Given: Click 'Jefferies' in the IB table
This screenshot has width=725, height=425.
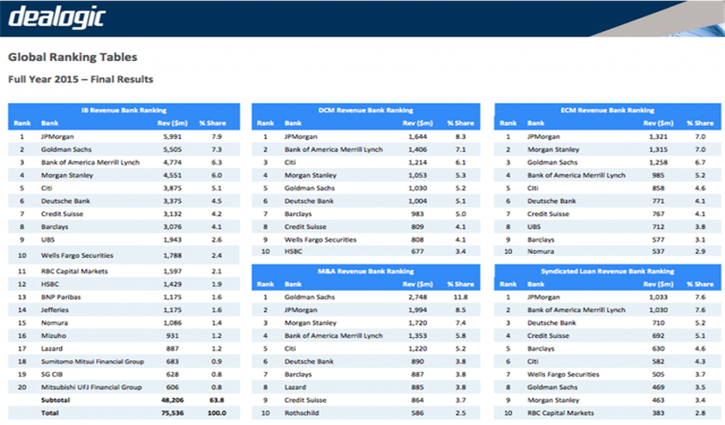Looking at the screenshot, I should (x=55, y=310).
